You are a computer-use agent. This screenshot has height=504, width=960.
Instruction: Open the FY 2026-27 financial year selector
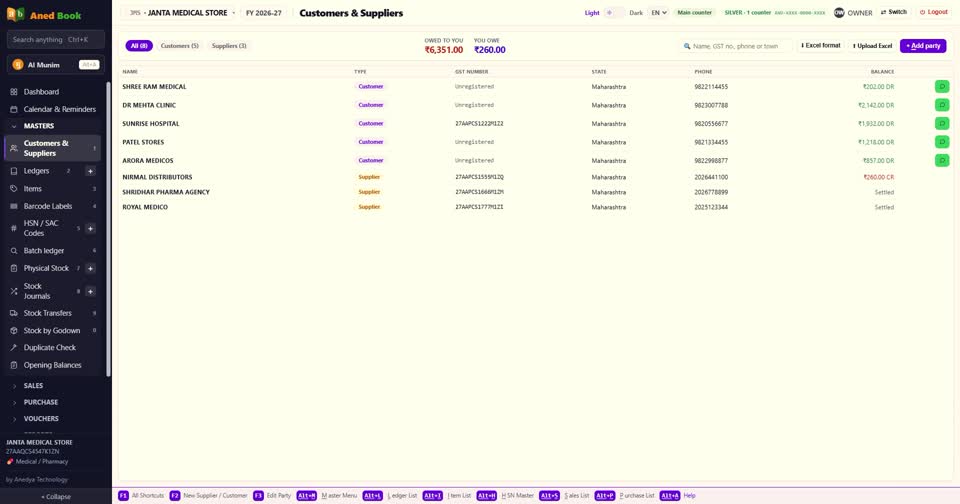coord(264,13)
